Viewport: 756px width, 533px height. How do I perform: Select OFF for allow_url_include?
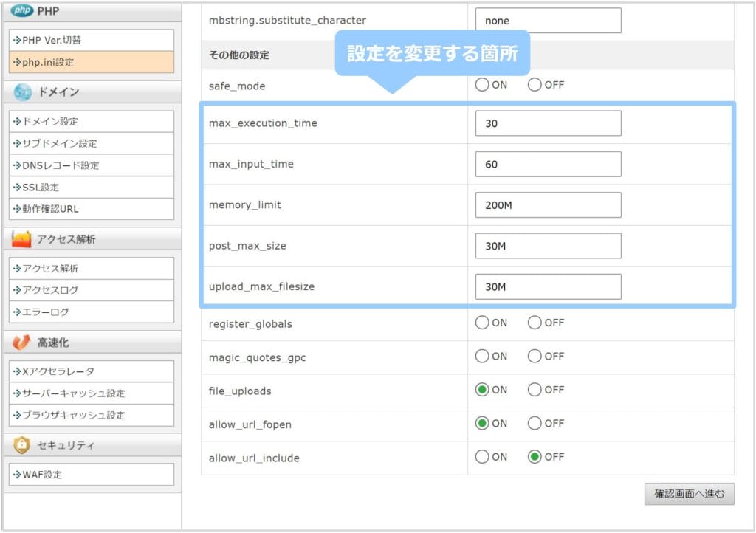pyautogui.click(x=535, y=457)
